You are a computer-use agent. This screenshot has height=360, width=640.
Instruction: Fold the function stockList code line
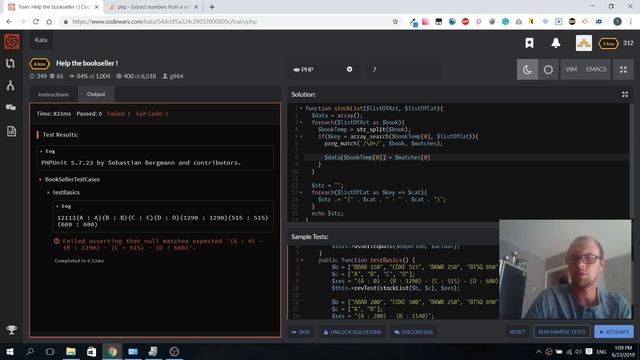pyautogui.click(x=301, y=109)
